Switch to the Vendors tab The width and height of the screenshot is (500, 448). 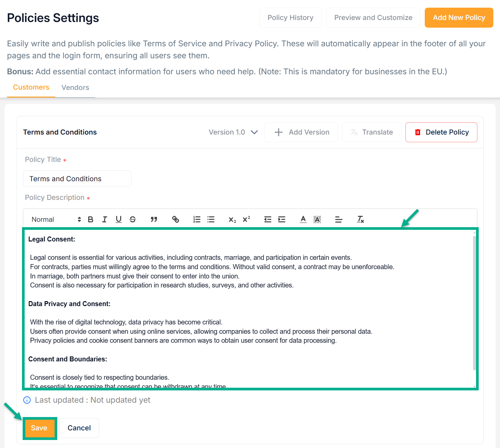[75, 88]
